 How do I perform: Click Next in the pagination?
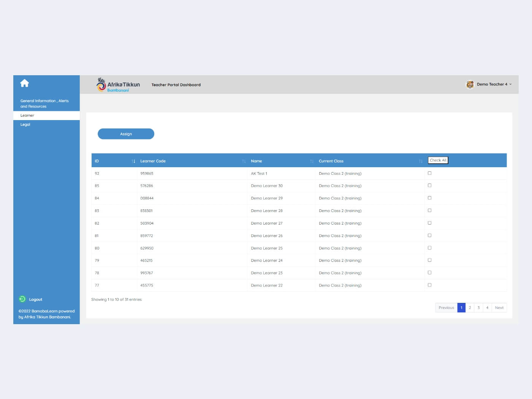point(499,308)
